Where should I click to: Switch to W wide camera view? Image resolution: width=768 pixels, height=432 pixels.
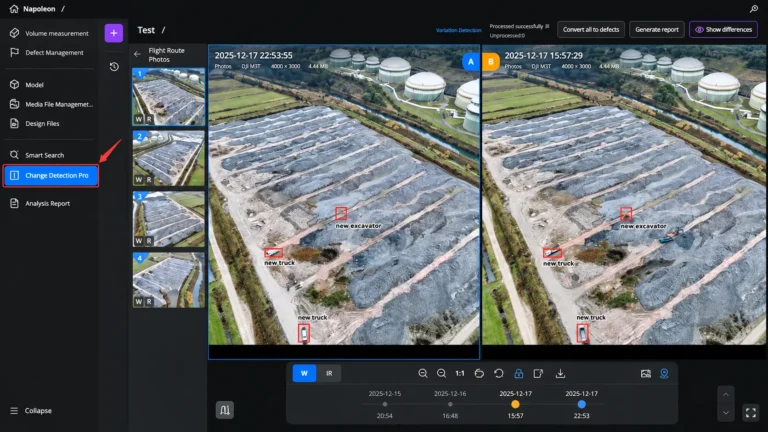coord(304,373)
